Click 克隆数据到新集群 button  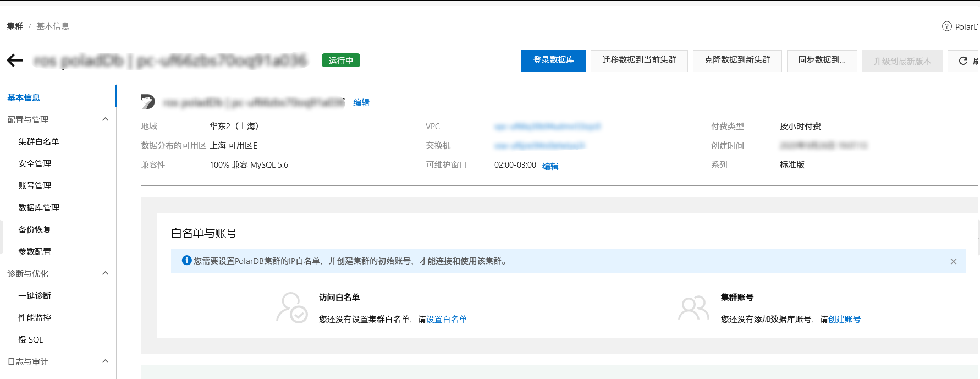pyautogui.click(x=737, y=61)
